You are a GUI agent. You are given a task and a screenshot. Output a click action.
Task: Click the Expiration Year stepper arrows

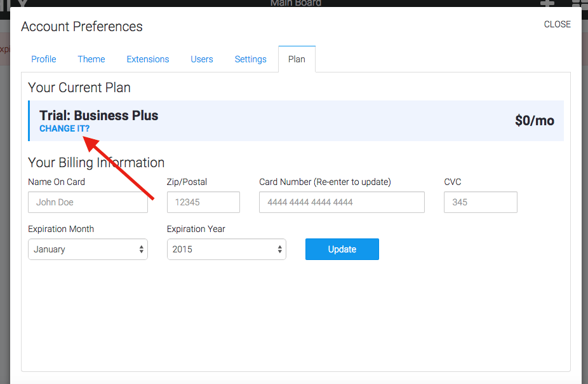pyautogui.click(x=280, y=249)
